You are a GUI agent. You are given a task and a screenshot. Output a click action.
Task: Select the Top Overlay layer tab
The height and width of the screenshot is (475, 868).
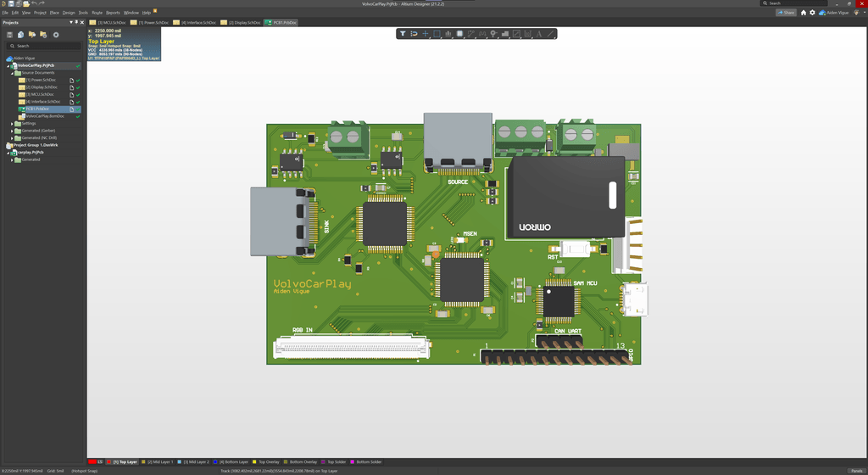pyautogui.click(x=266, y=461)
